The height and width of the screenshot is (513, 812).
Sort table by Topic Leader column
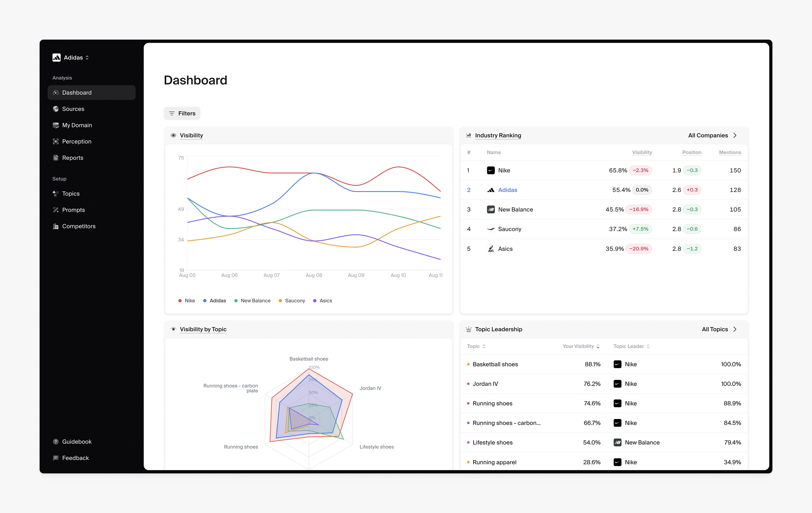pos(631,346)
